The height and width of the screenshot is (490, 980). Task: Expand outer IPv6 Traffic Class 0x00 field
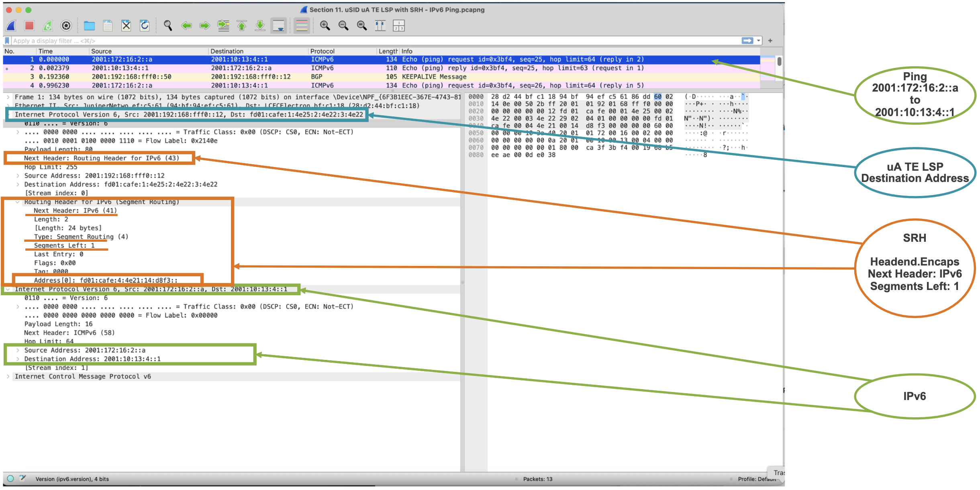click(18, 132)
